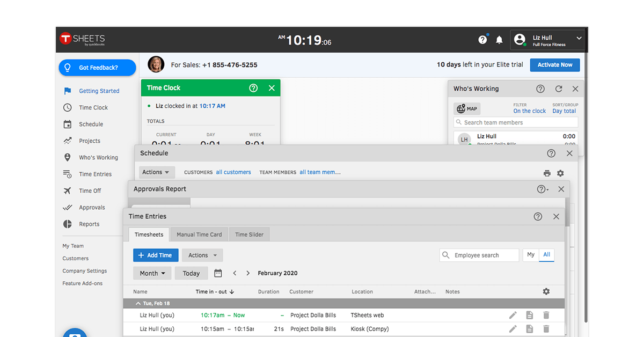Go to previous month in Time Entries
This screenshot has height=337, width=644.
click(235, 273)
